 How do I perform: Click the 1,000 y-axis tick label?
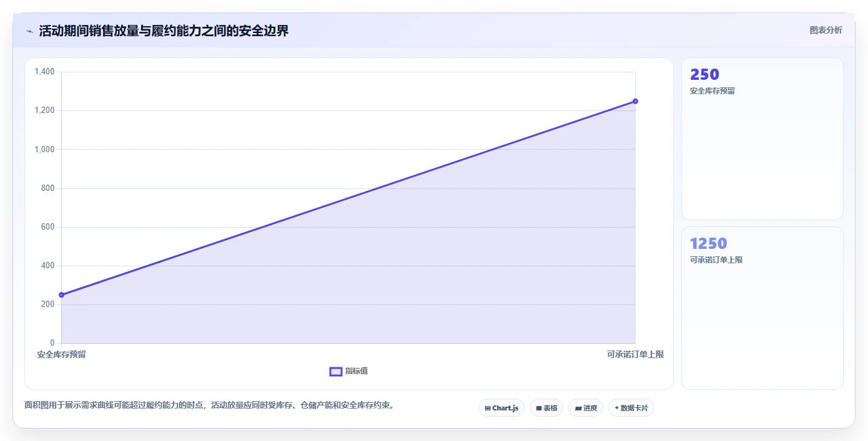(x=45, y=149)
